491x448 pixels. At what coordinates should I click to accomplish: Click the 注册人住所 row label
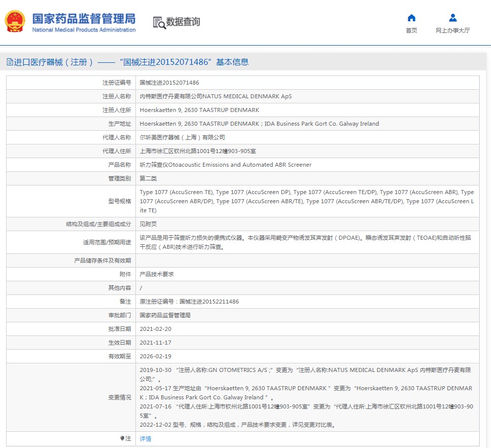pyautogui.click(x=117, y=110)
